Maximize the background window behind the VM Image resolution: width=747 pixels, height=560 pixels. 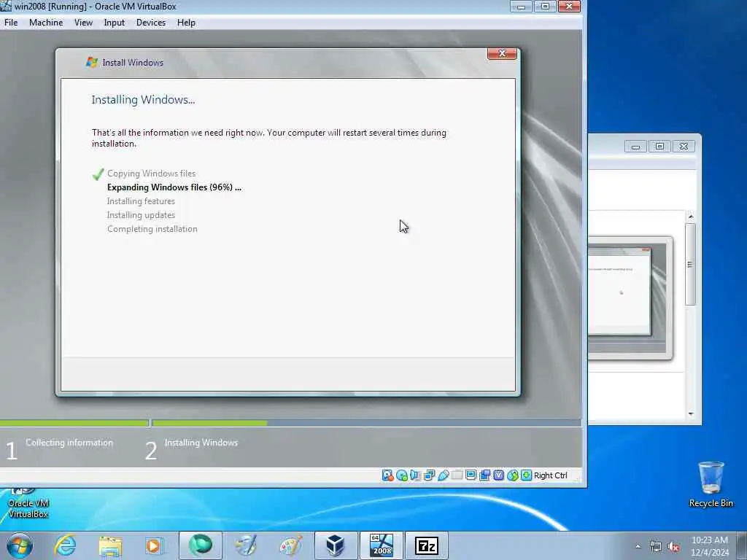(x=659, y=146)
